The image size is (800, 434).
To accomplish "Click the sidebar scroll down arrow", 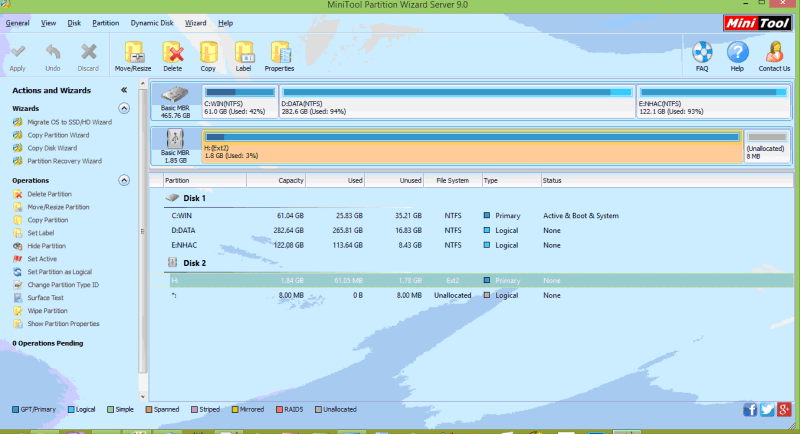I will click(x=143, y=397).
